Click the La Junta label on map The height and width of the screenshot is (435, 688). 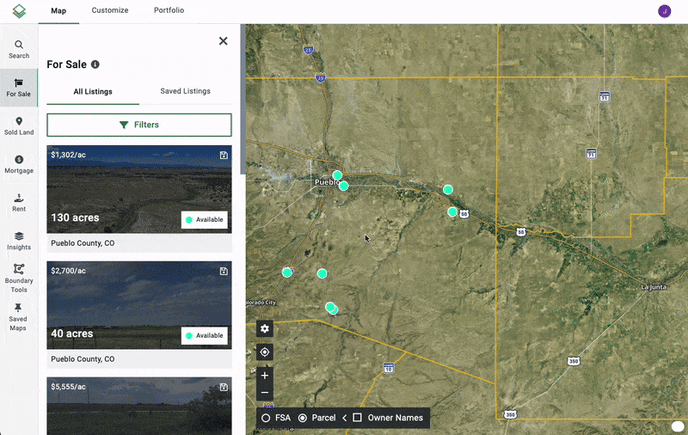click(x=653, y=287)
